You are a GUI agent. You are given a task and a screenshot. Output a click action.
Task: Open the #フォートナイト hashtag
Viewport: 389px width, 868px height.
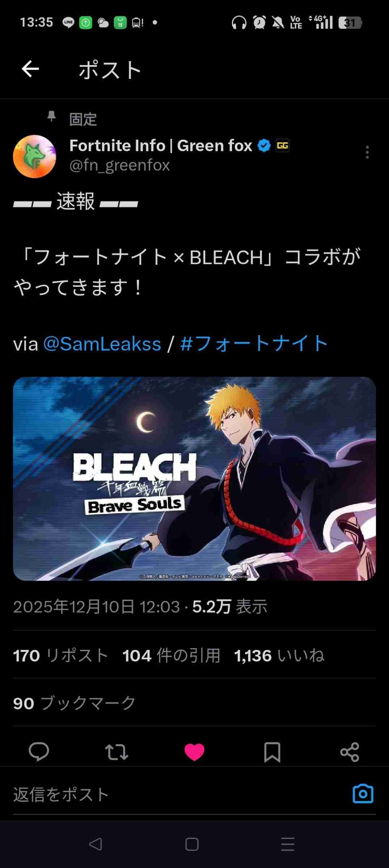click(x=254, y=344)
